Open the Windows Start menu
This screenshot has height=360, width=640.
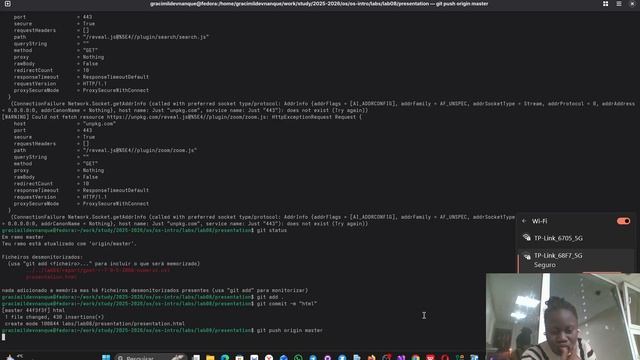tap(106, 357)
